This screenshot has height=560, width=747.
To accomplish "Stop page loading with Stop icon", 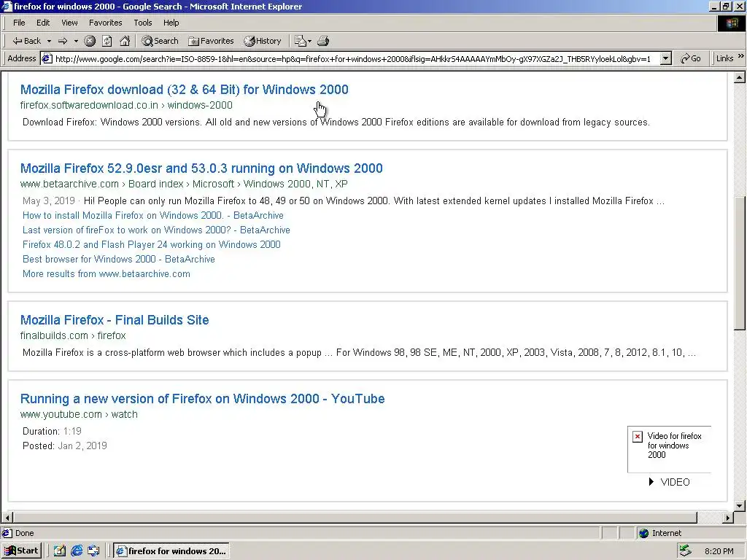I will [x=90, y=41].
